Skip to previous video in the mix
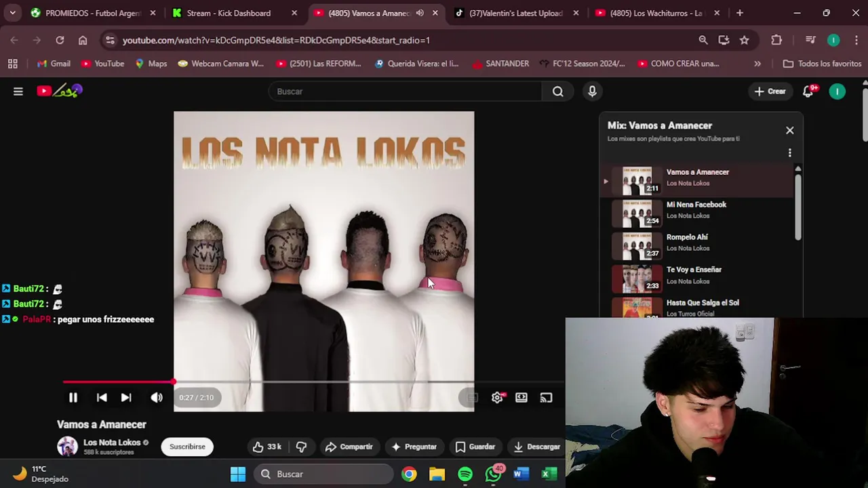The width and height of the screenshot is (868, 488). 102,398
